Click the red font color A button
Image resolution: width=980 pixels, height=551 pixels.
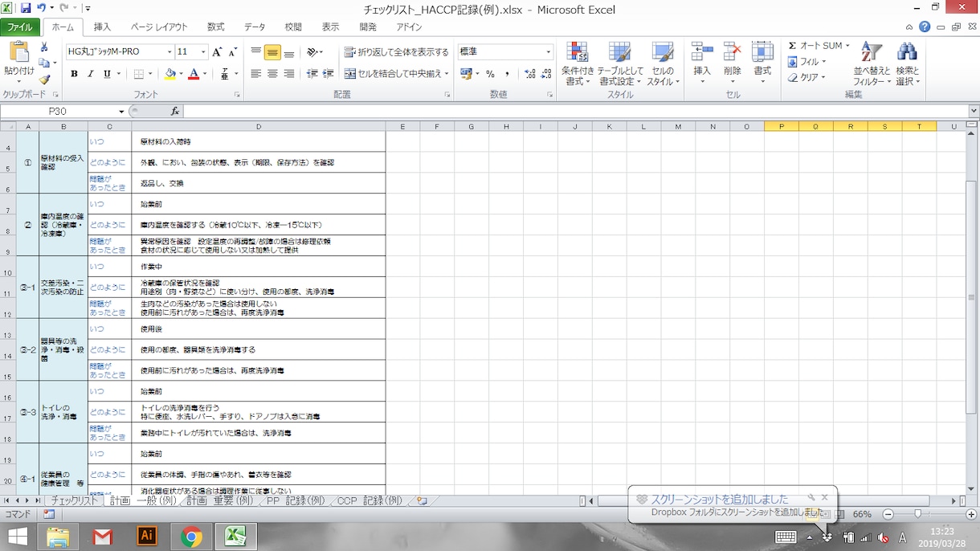(x=193, y=74)
